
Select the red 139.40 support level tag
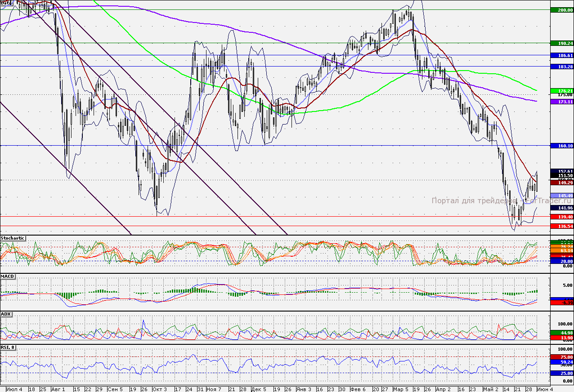[562, 217]
